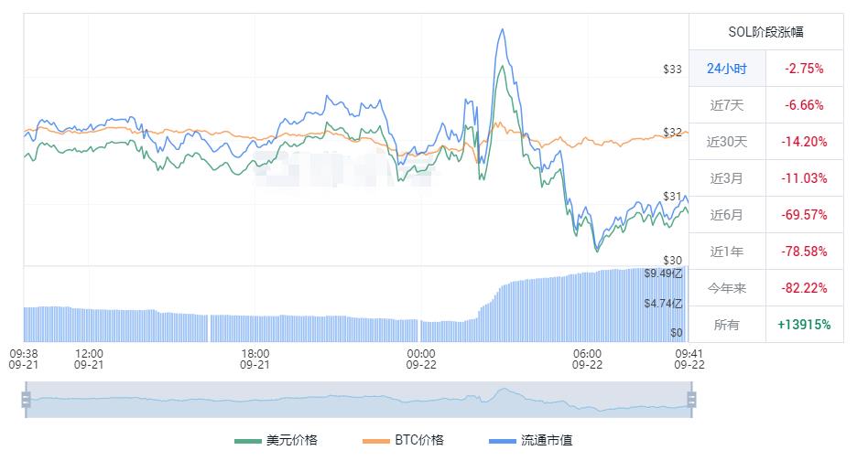The width and height of the screenshot is (868, 461).
Task: Click the green 美元价格 legend color marker
Action: (247, 441)
